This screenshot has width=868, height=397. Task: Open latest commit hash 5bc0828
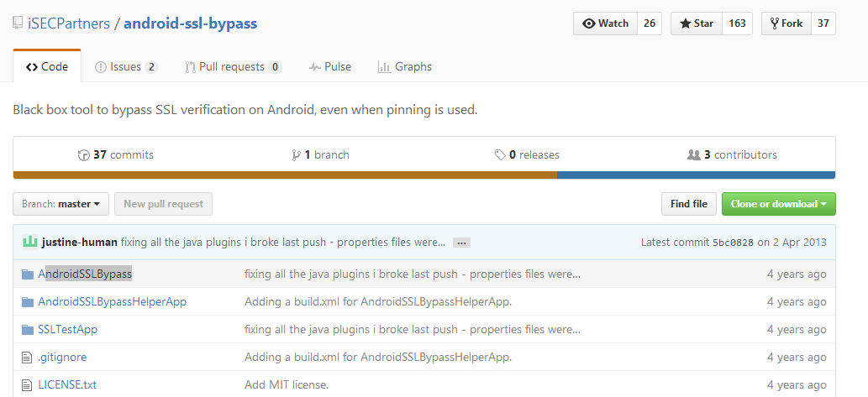(733, 243)
